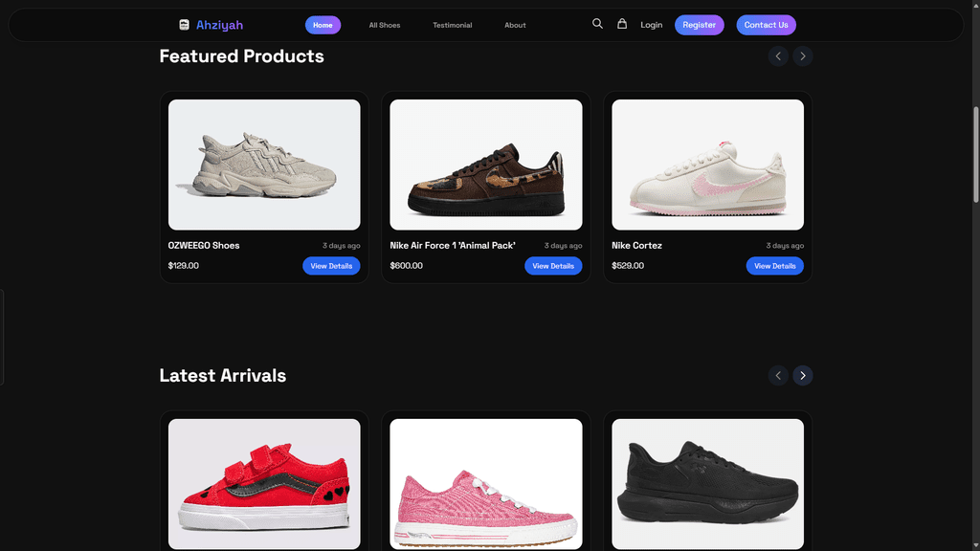Click the page vertical scrollbar thumb
980x551 pixels.
(975, 154)
